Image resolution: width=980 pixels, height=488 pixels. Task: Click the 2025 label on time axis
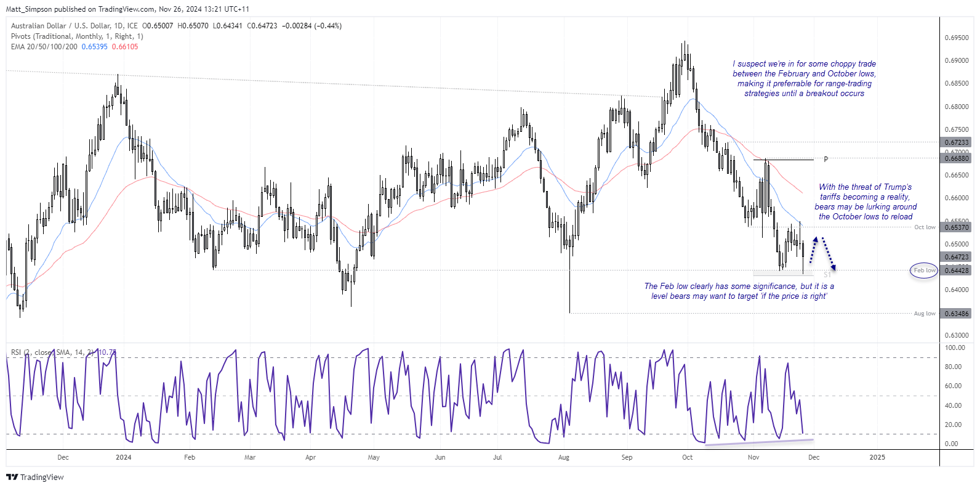(x=877, y=457)
